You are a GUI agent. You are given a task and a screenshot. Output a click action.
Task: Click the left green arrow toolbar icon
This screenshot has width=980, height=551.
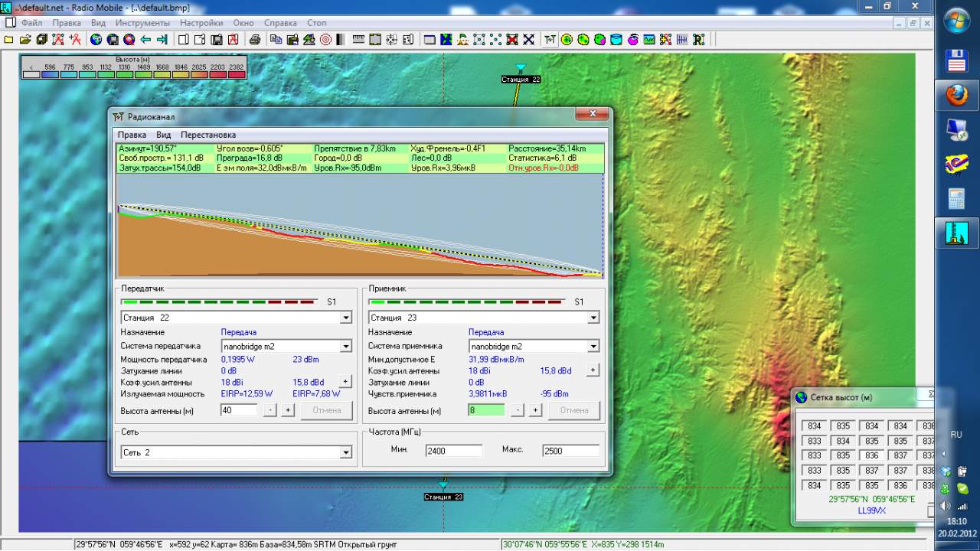pyautogui.click(x=145, y=40)
